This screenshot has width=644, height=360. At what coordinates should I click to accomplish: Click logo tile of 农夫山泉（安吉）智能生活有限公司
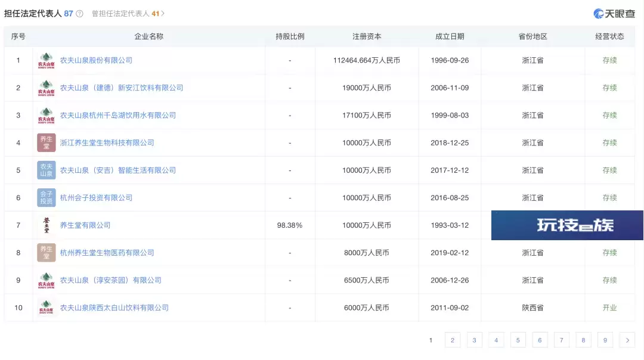click(47, 170)
